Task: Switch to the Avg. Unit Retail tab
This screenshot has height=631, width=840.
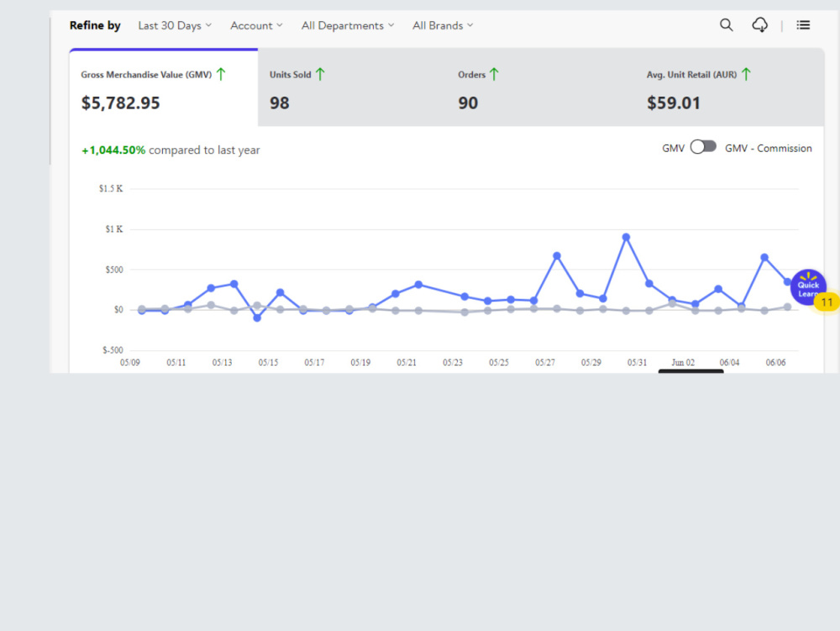Action: (730, 88)
